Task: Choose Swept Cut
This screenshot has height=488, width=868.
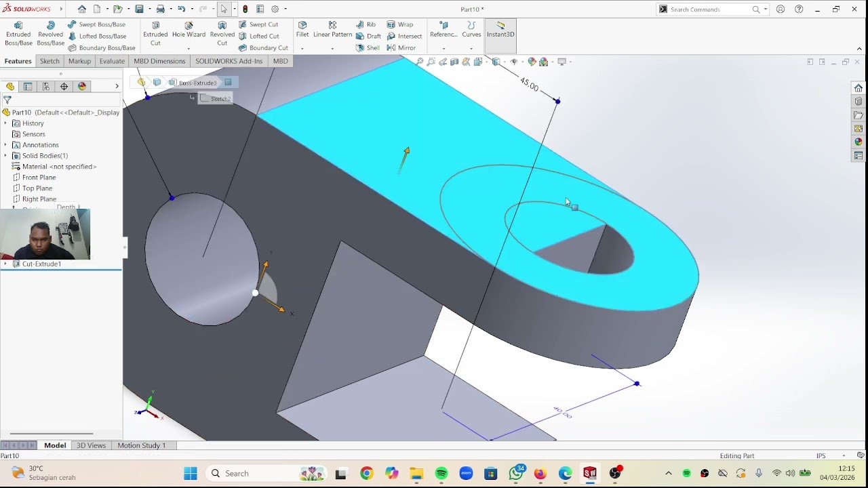Action: tap(258, 24)
